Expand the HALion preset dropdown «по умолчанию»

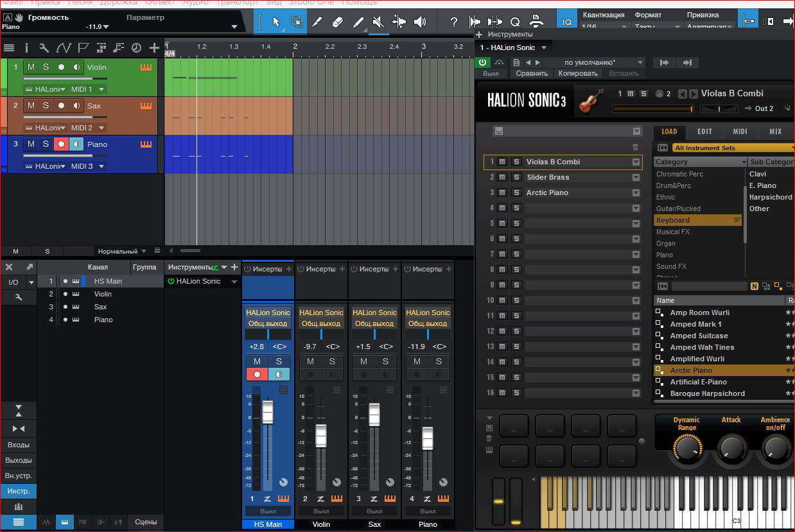640,62
